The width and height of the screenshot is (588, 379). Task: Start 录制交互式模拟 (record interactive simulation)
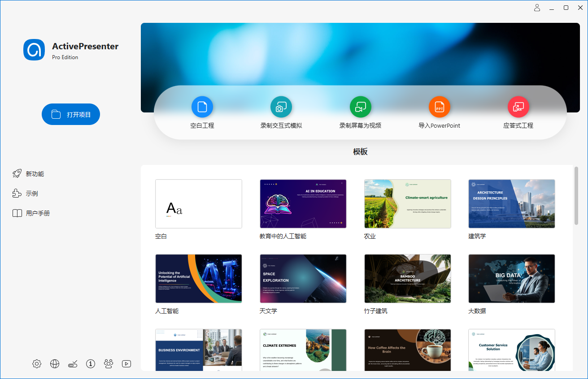point(281,112)
